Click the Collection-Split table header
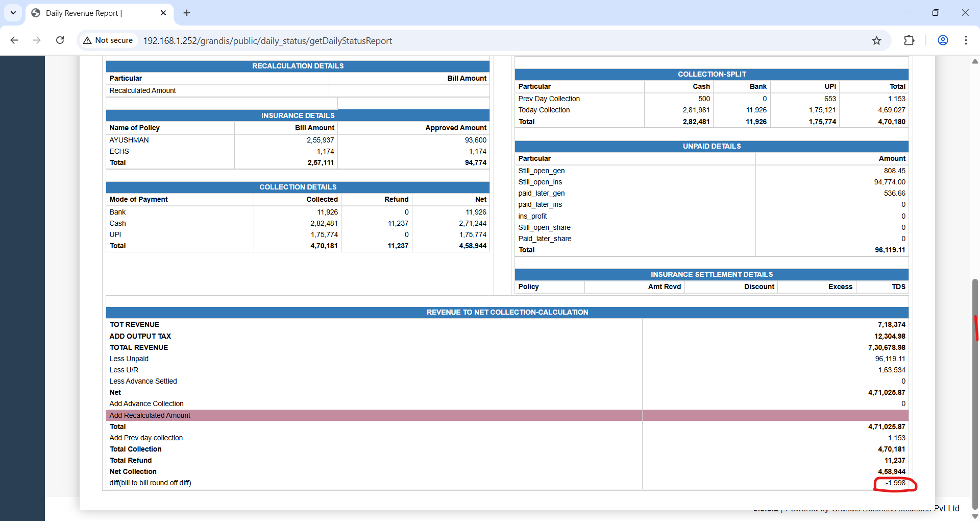The width and height of the screenshot is (980, 521). click(712, 74)
